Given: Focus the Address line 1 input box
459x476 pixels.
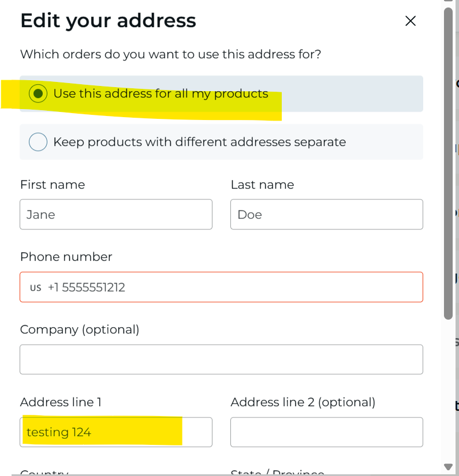Looking at the screenshot, I should point(116,432).
